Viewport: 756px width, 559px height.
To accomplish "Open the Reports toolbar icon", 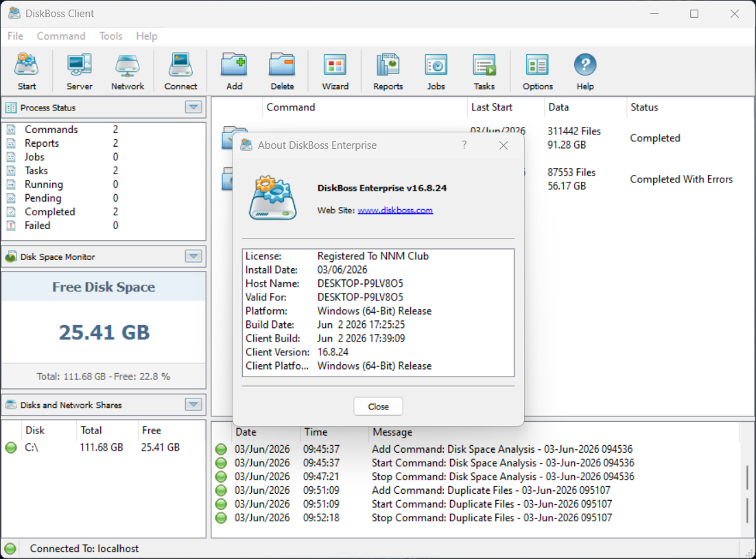I will point(388,65).
